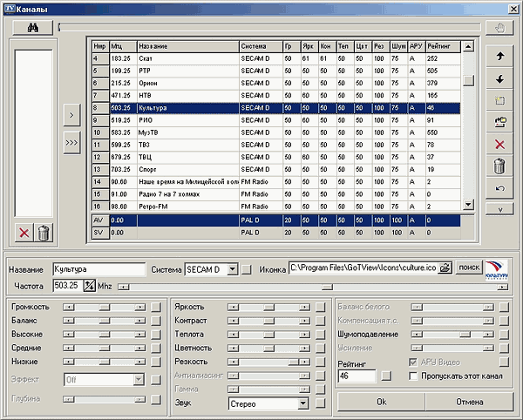The height and width of the screenshot is (420, 523).
Task: Click the 'v' expand button on right
Action: coord(499,209)
